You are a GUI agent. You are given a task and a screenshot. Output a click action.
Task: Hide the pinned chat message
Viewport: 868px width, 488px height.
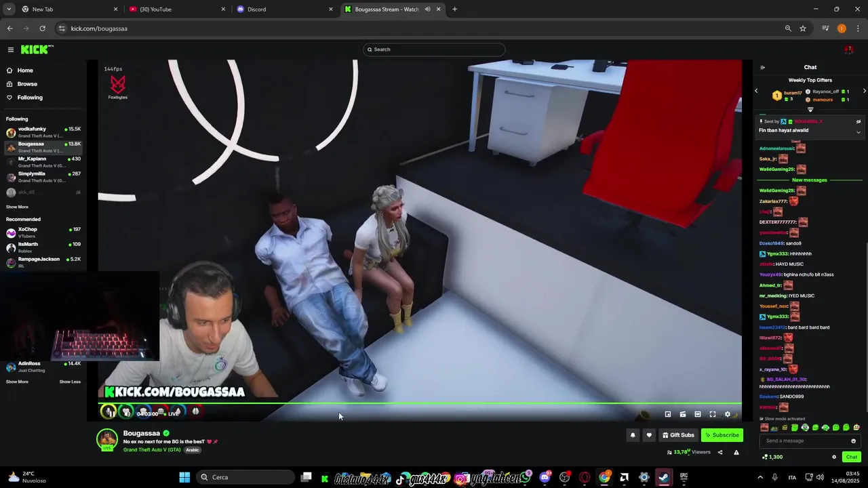click(859, 121)
